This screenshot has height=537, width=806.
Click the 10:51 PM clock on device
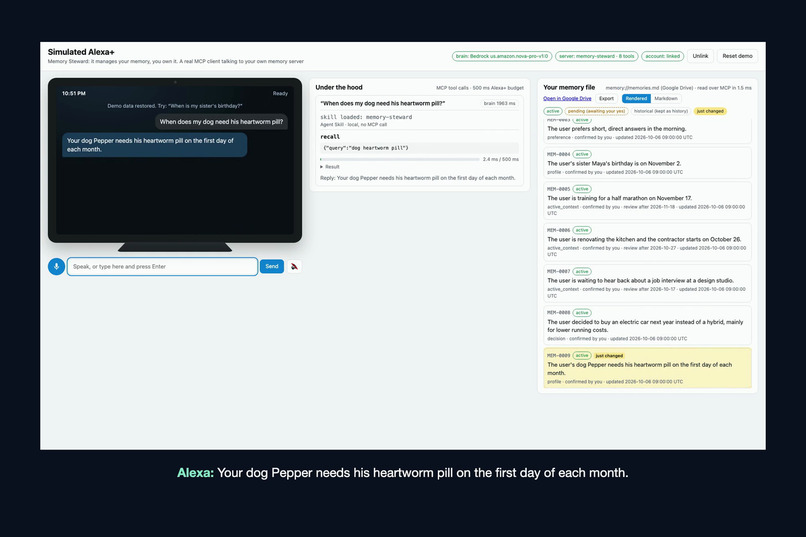tap(74, 94)
